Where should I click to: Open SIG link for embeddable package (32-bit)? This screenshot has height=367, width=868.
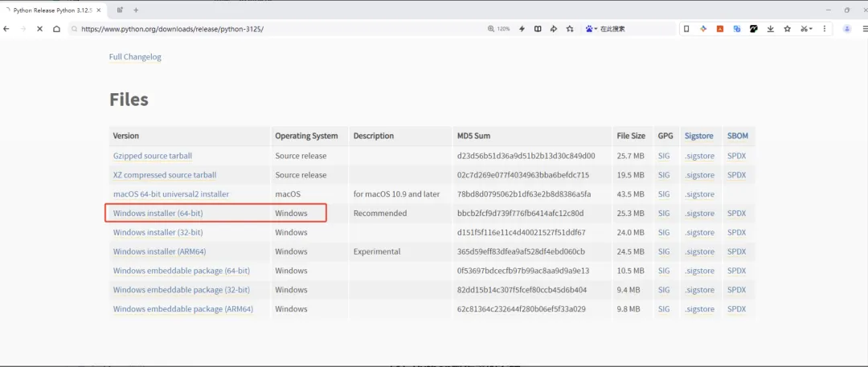pyautogui.click(x=664, y=289)
